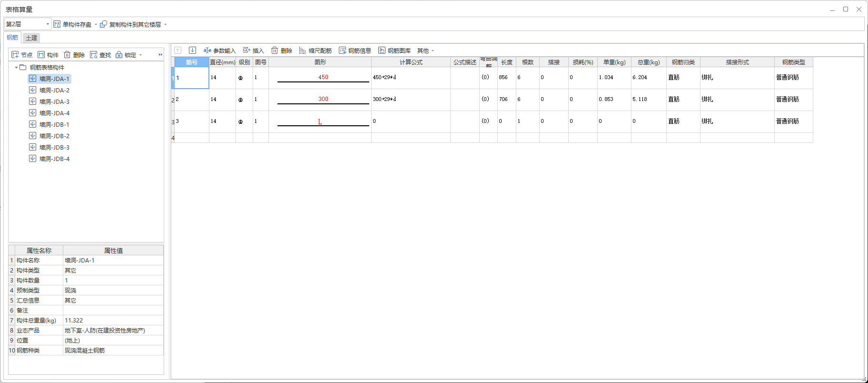Select the 筋号 cell of row 1
The height and width of the screenshot is (383, 868).
click(x=192, y=78)
